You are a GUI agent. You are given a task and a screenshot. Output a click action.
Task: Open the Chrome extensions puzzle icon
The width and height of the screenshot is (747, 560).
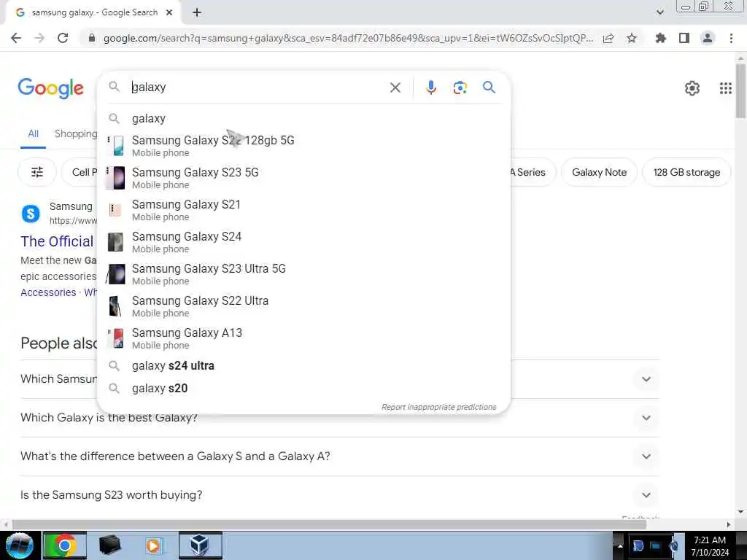pos(661,38)
